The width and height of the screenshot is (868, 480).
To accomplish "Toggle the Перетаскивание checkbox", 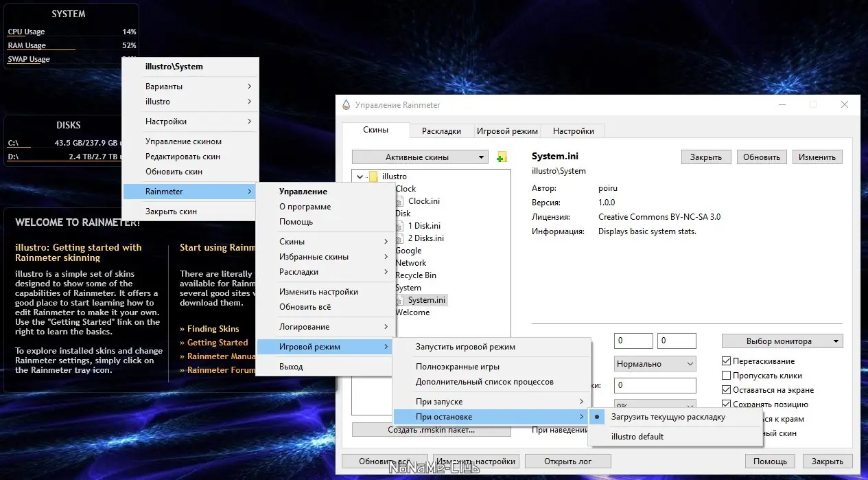I will click(727, 361).
